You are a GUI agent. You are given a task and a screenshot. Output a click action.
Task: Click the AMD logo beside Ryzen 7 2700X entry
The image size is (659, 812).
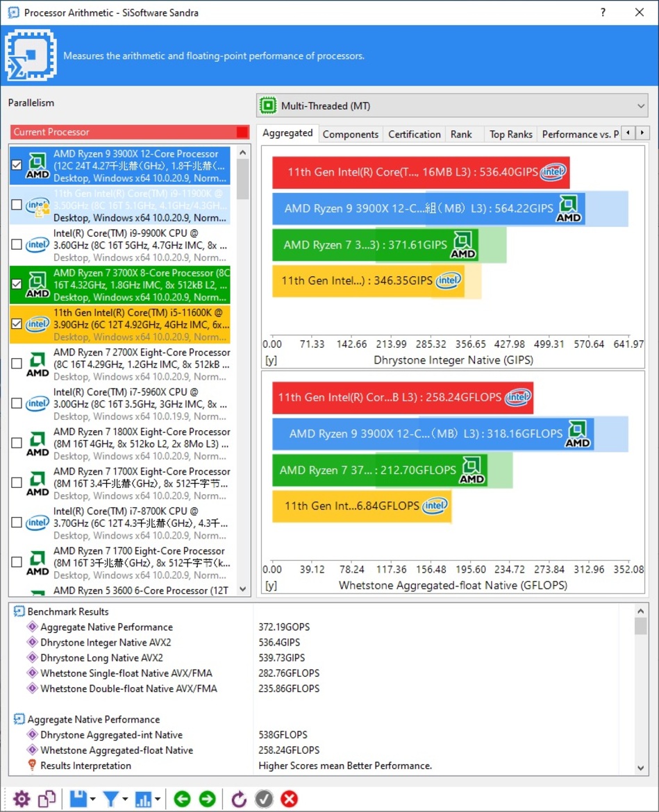point(37,364)
